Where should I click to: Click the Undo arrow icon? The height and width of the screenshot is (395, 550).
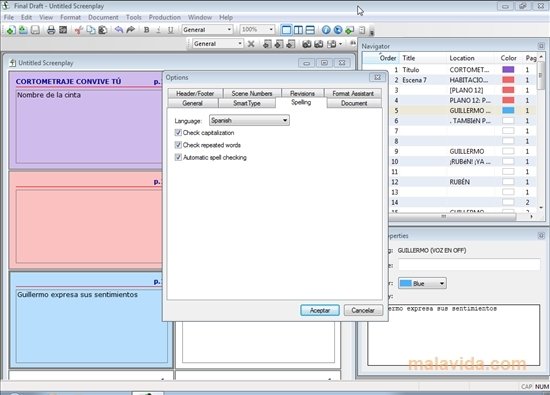(x=119, y=30)
